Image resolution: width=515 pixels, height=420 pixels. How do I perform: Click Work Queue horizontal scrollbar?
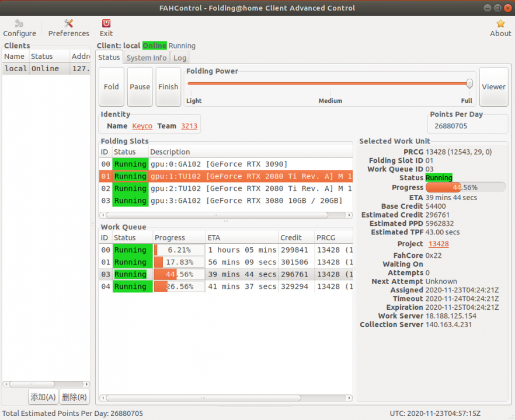pos(203,398)
